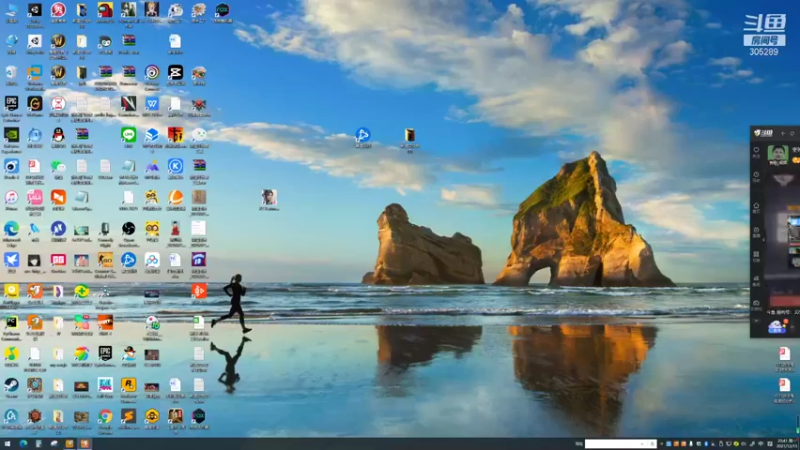
Task: Click the heart follow icon in Douyu sidebar
Action: pyautogui.click(x=756, y=151)
